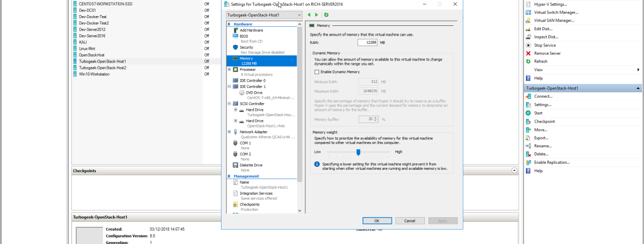Click Settings... action for the VM

point(543,104)
